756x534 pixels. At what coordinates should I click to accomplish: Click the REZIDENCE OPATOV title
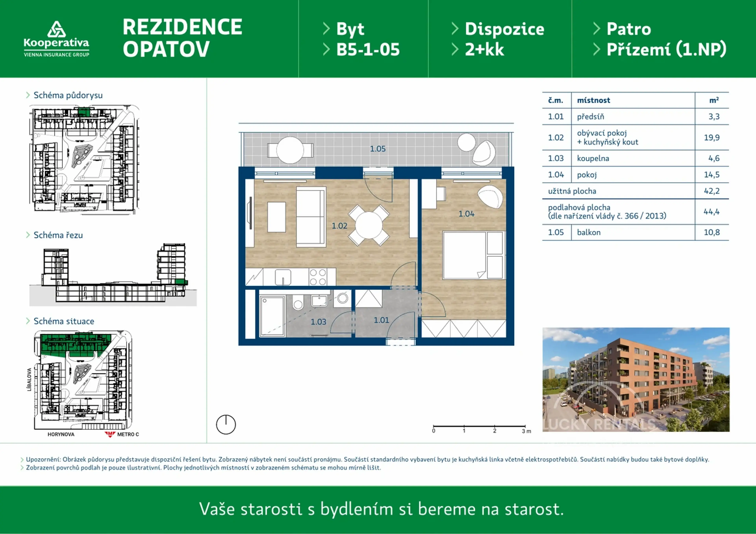pyautogui.click(x=183, y=38)
